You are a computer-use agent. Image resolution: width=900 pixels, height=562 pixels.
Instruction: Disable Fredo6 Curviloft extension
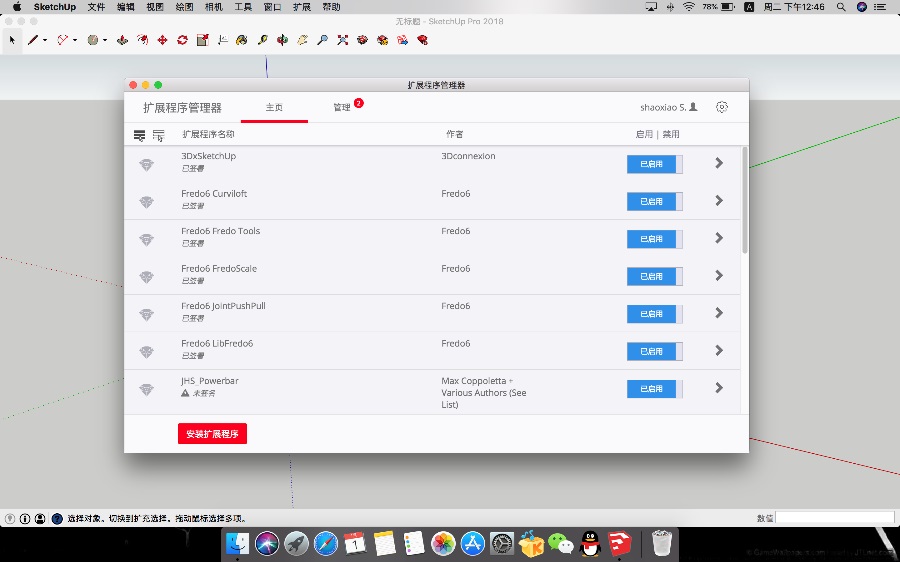(654, 201)
